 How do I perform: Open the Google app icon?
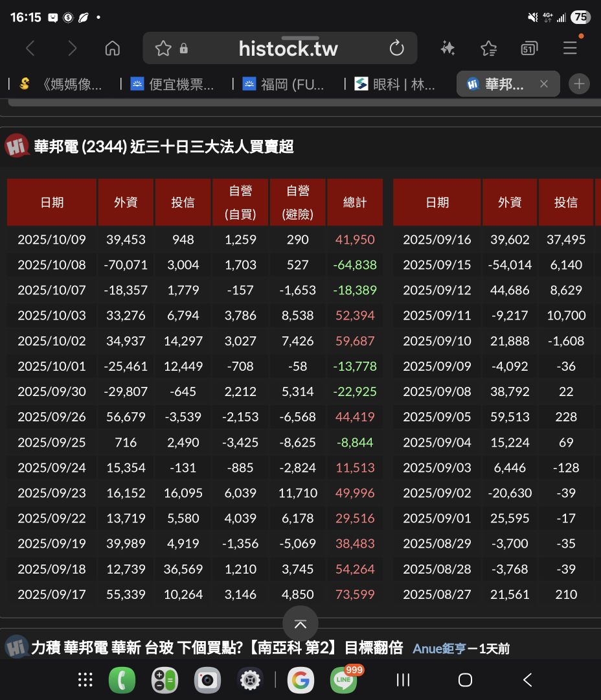click(x=300, y=680)
